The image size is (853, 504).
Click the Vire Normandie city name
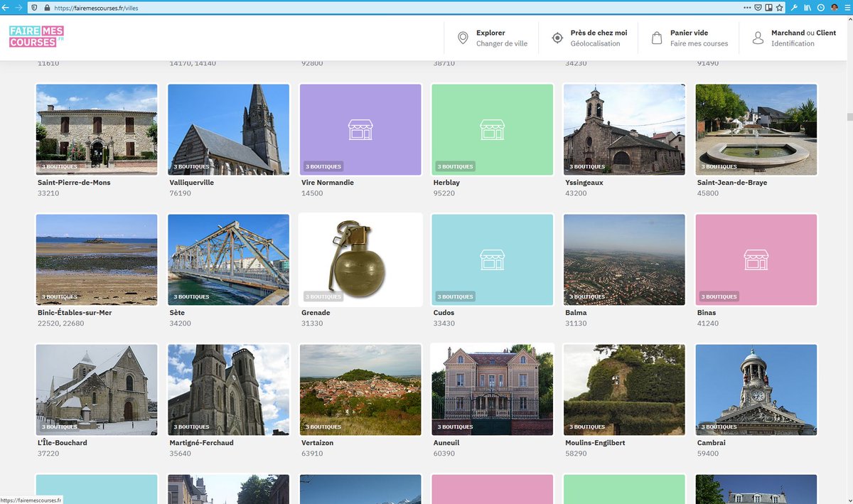click(328, 183)
